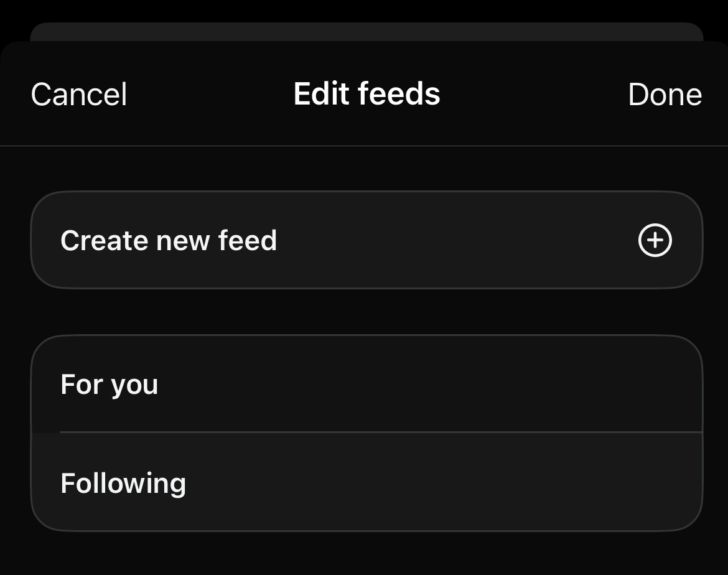
Task: Open the For you feed entry
Action: point(367,384)
